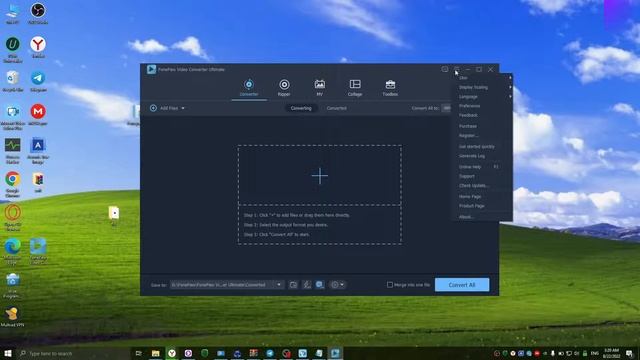Choose Generate Log from the menu

(x=482, y=156)
